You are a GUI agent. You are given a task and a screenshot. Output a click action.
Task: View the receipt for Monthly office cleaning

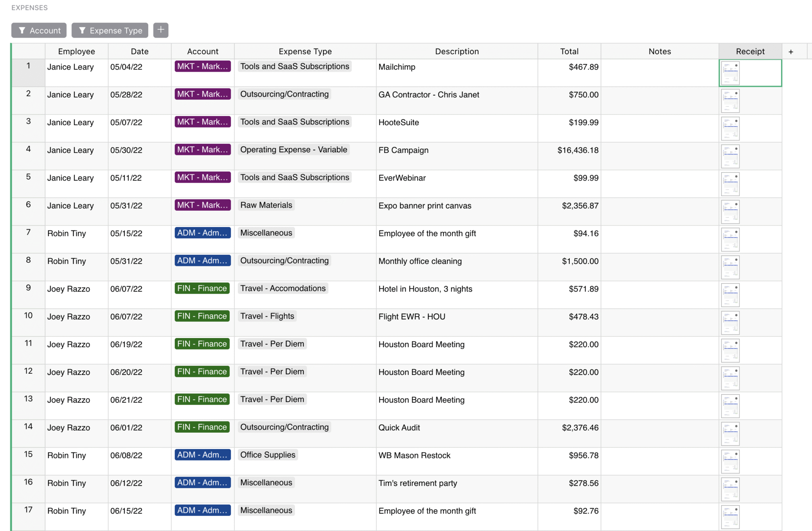click(730, 267)
